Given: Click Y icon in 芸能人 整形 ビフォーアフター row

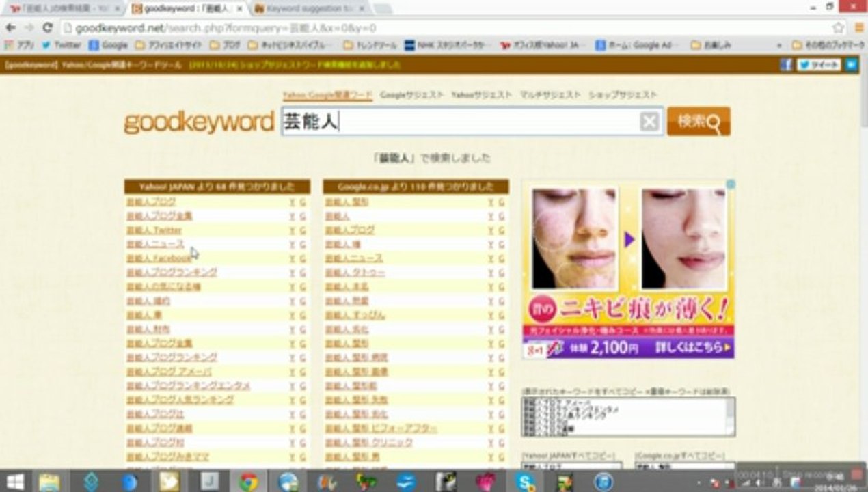Looking at the screenshot, I should point(490,428).
